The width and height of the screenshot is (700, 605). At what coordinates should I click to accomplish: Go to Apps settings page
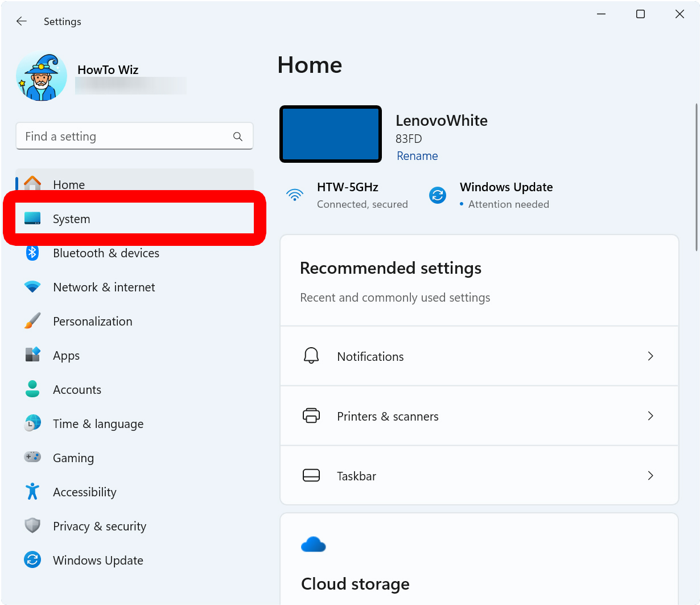coord(66,356)
